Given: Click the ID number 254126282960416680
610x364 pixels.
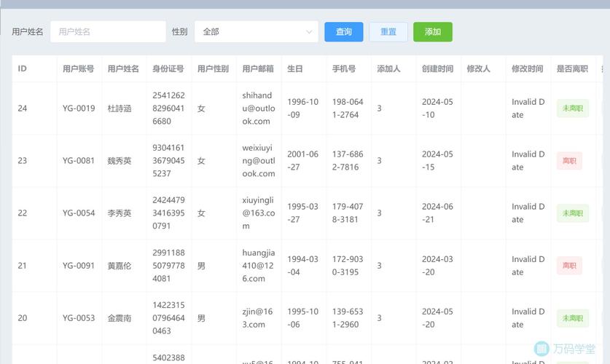Looking at the screenshot, I should (168, 108).
